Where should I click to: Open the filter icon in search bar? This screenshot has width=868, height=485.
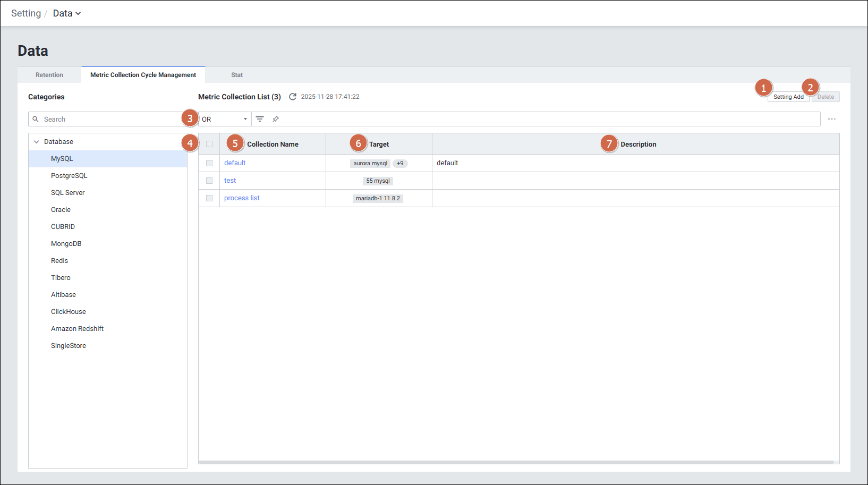(260, 119)
